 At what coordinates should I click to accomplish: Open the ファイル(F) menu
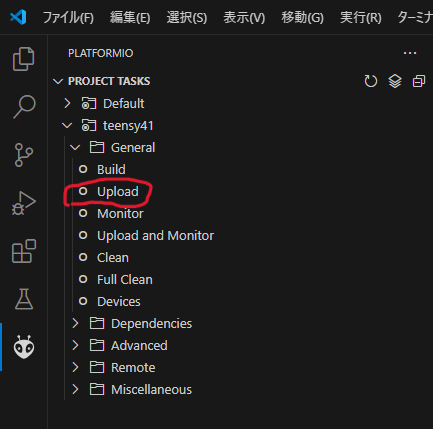(68, 17)
